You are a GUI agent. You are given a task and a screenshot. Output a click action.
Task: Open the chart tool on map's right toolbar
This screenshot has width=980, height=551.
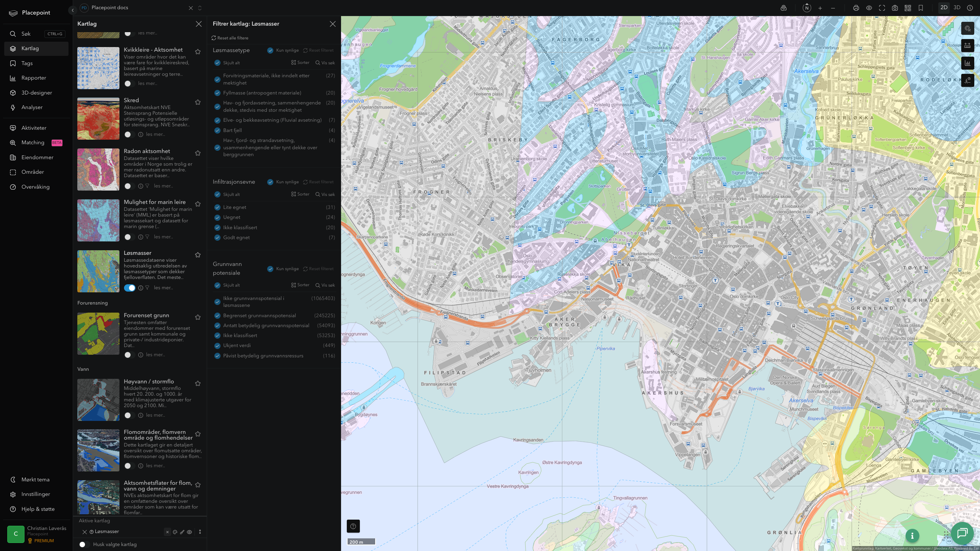point(967,63)
